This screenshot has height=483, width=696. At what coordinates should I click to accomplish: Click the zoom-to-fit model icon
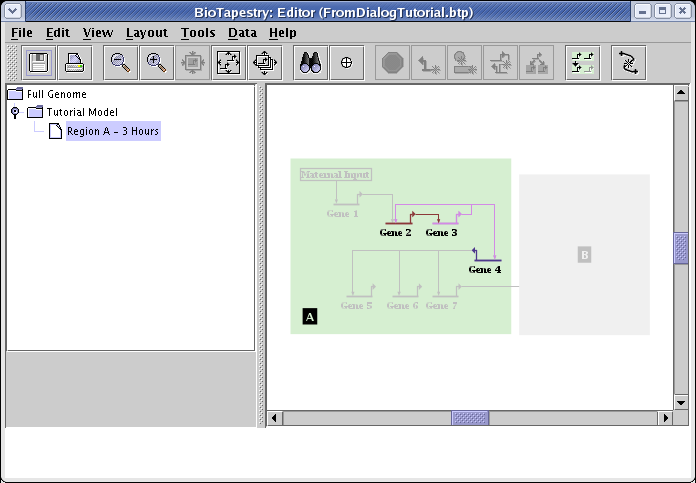[x=228, y=62]
